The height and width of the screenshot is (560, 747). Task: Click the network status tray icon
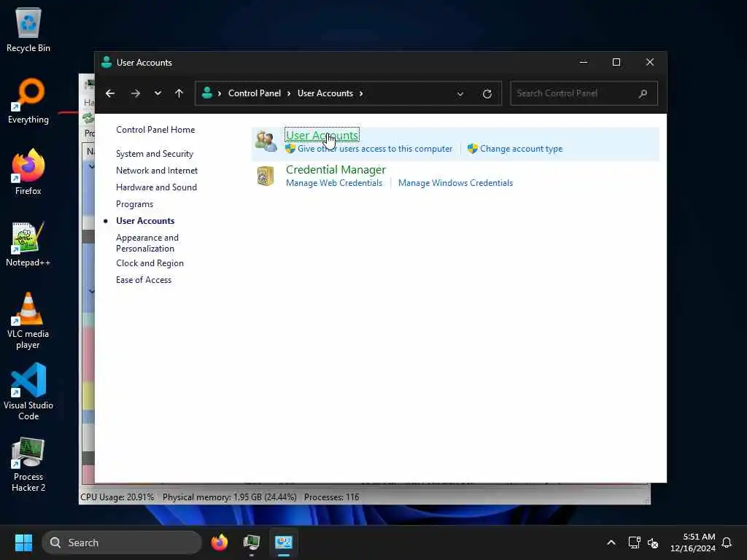[x=634, y=542]
